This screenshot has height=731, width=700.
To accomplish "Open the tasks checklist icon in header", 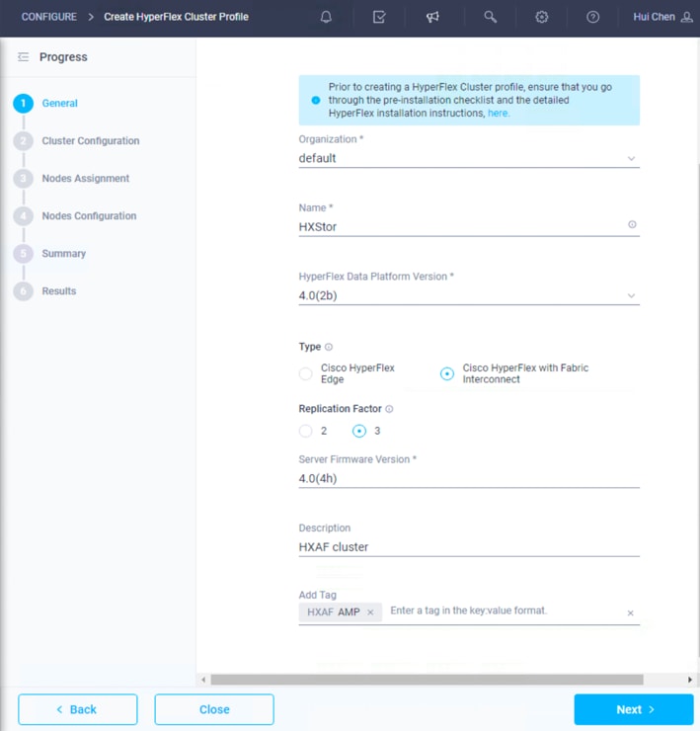I will click(x=379, y=17).
